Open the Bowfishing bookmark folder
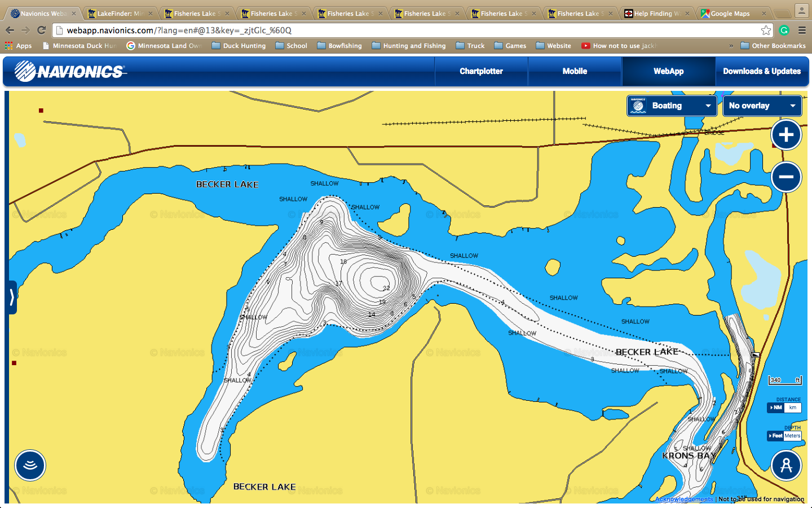 339,46
